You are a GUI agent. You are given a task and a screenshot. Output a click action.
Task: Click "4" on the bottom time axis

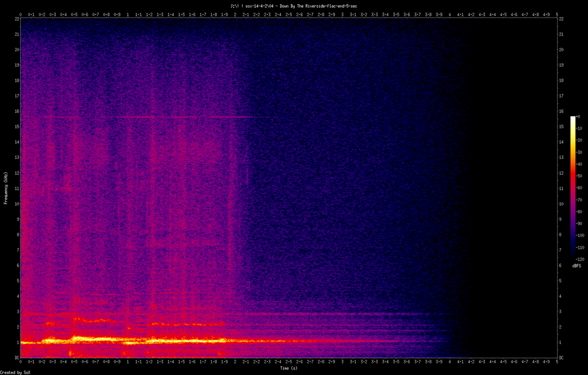(x=449, y=362)
